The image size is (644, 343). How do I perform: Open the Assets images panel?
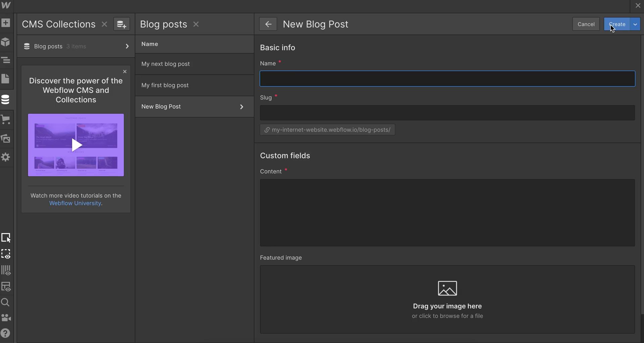click(x=6, y=138)
